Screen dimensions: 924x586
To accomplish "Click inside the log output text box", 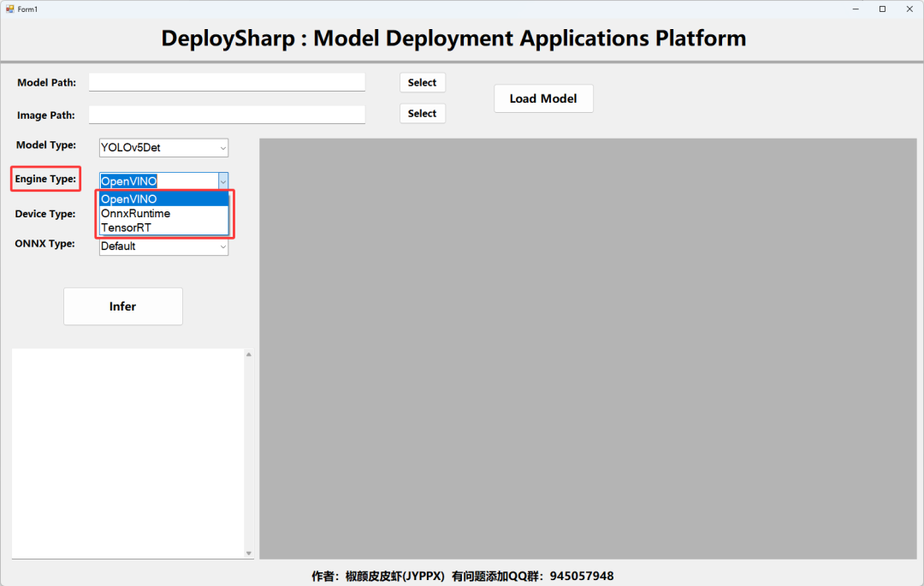I will pos(127,453).
